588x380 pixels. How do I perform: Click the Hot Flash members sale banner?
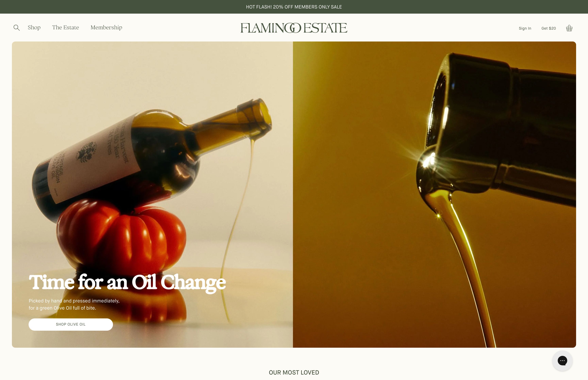294,7
